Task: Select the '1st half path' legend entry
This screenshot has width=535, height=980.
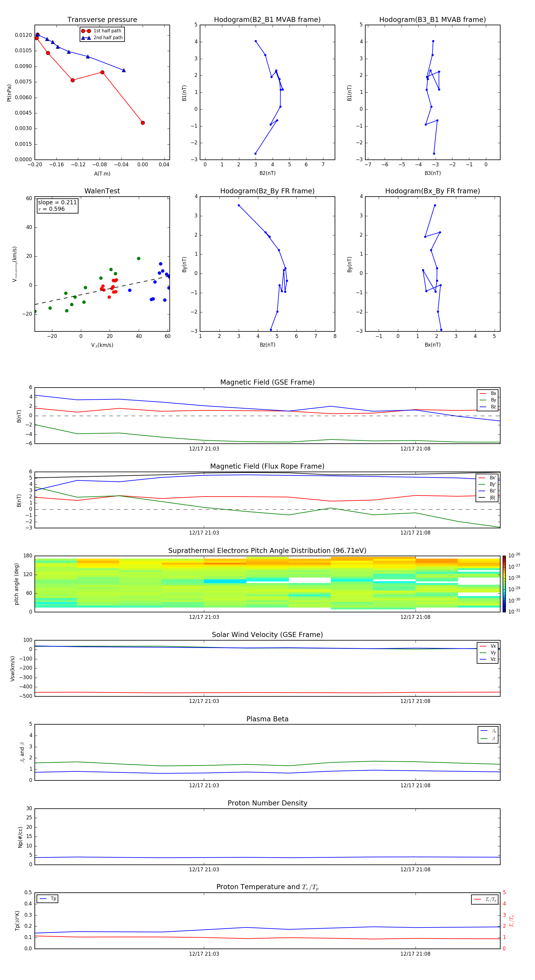Action: point(102,31)
